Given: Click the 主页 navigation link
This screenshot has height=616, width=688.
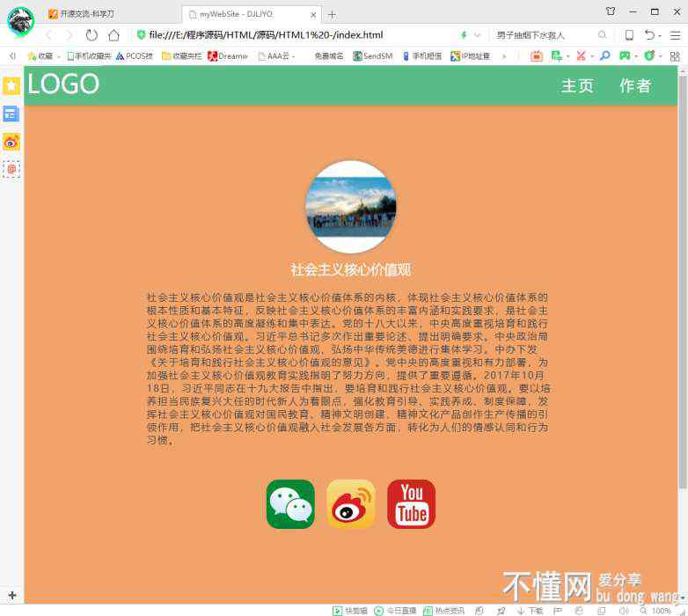Looking at the screenshot, I should click(577, 85).
